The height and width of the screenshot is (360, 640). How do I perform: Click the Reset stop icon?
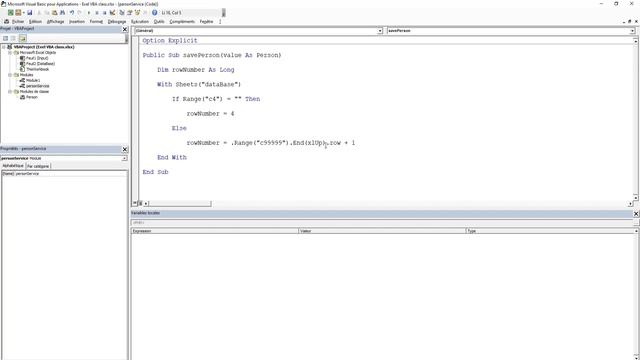point(104,13)
